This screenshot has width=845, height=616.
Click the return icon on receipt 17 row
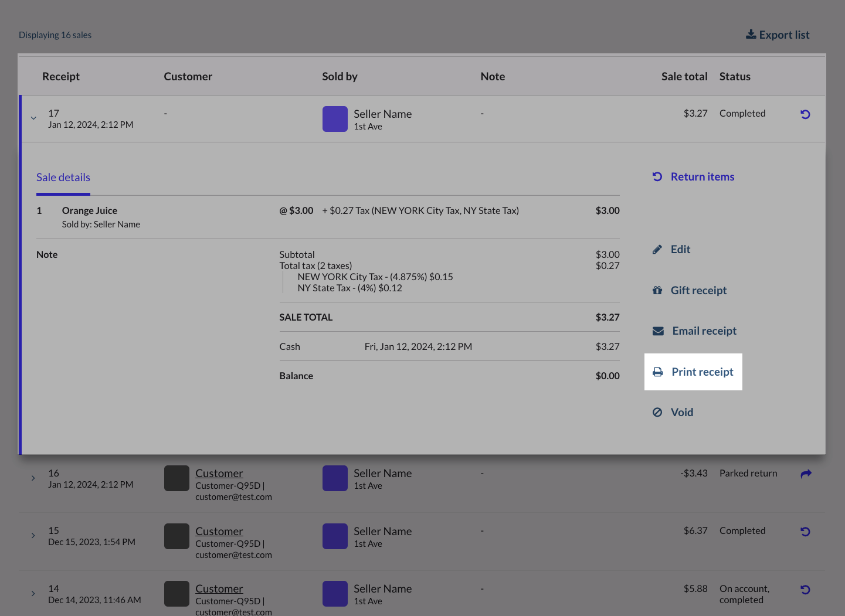click(805, 114)
